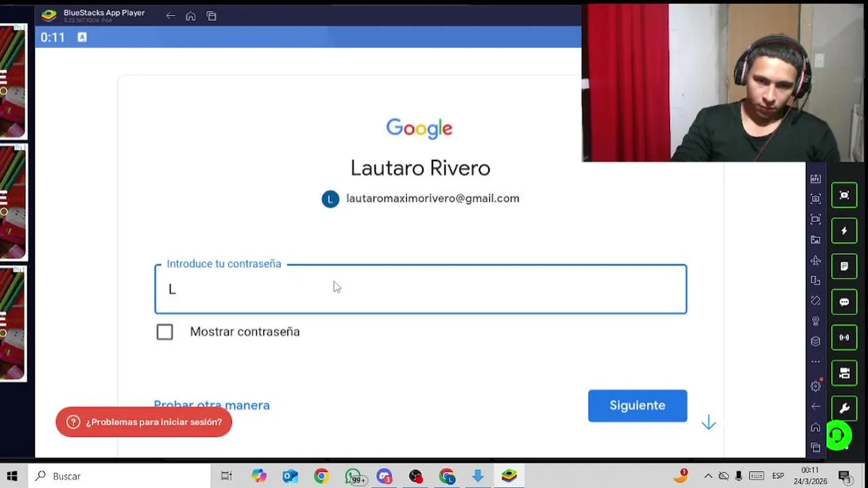Image resolution: width=868 pixels, height=488 pixels.
Task: Toggle the Mostrar contraseña checkbox
Action: pyautogui.click(x=165, y=331)
